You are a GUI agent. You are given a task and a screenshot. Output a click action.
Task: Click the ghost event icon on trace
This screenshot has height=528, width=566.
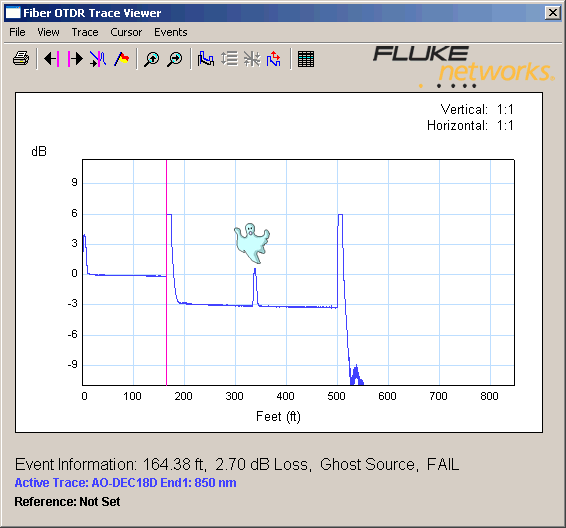[252, 243]
